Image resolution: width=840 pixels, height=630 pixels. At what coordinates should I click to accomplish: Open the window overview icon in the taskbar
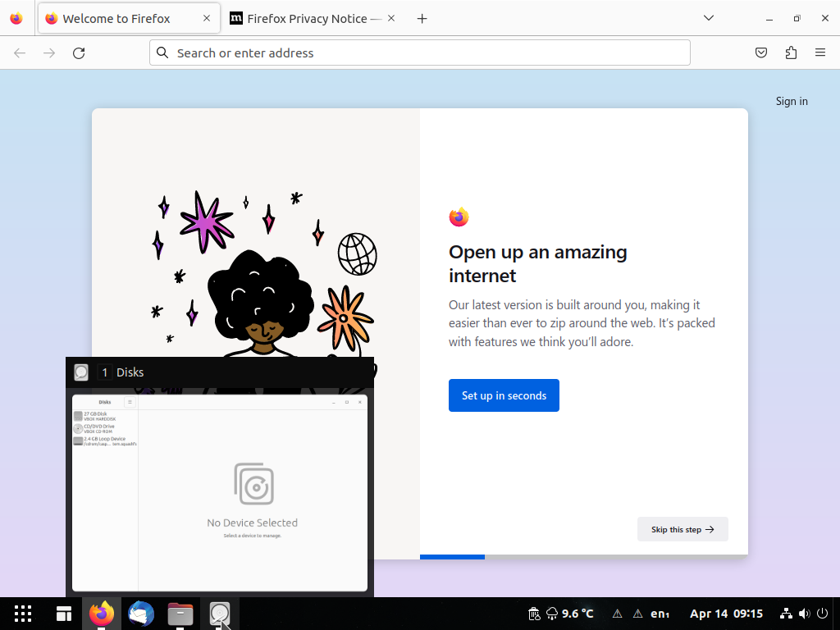click(x=64, y=614)
